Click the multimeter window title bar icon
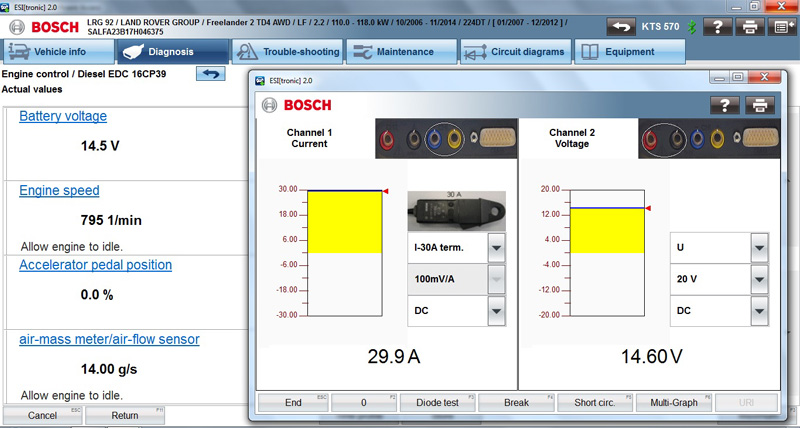The height and width of the screenshot is (428, 800). 260,81
